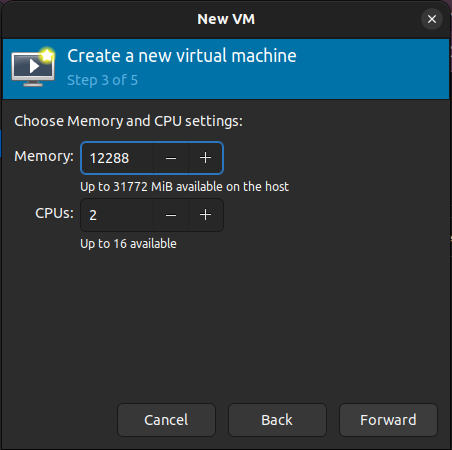Viewport: 452px width, 450px height.
Task: Click the 'Step 3 of 5' subtitle
Action: click(x=102, y=80)
